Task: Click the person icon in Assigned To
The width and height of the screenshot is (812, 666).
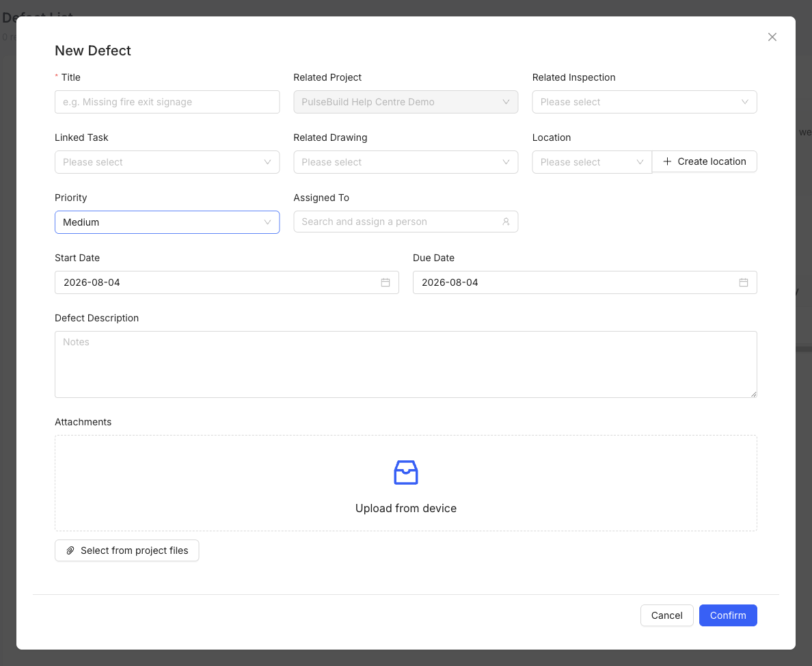Action: tap(505, 222)
